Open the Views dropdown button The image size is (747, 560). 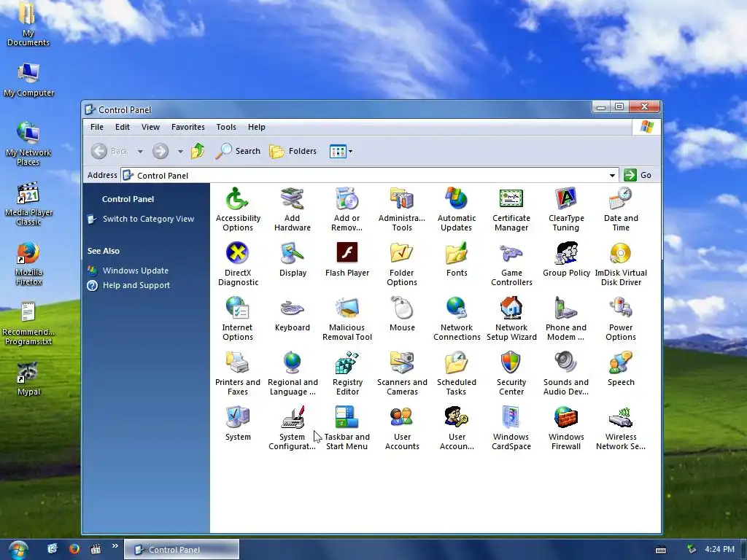click(341, 152)
